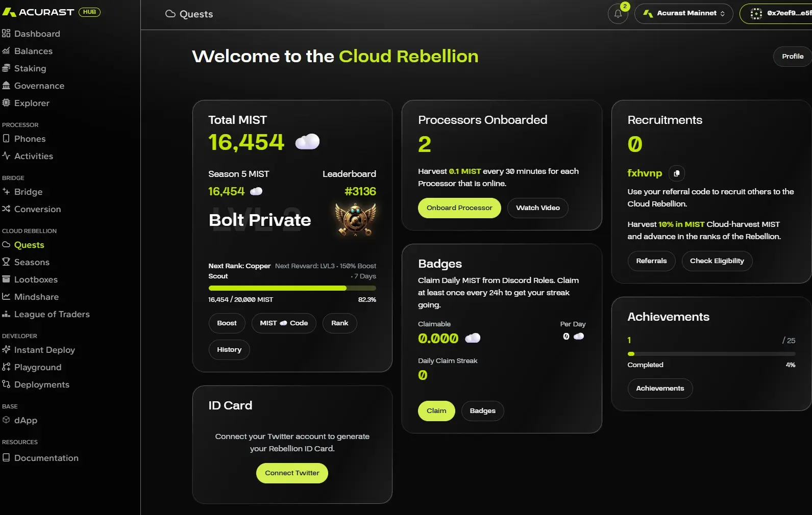Click the Activities pulse icon
This screenshot has height=515, width=812.
tap(6, 156)
